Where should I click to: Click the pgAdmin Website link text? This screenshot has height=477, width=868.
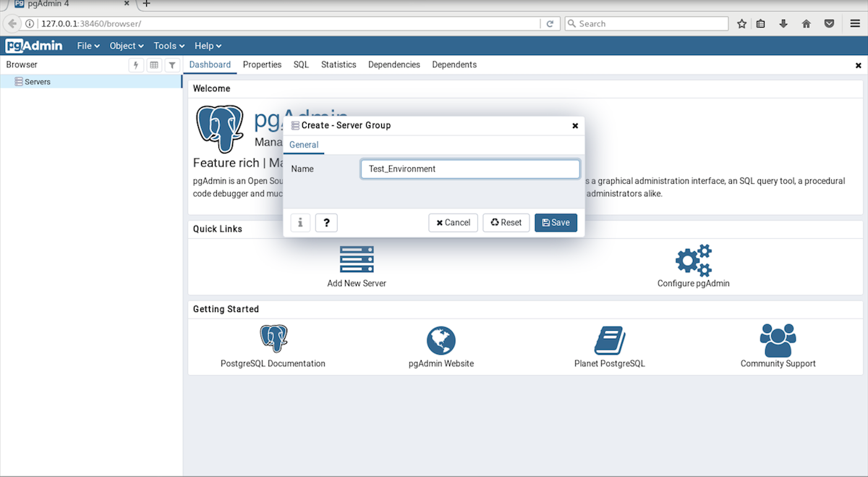pyautogui.click(x=441, y=363)
